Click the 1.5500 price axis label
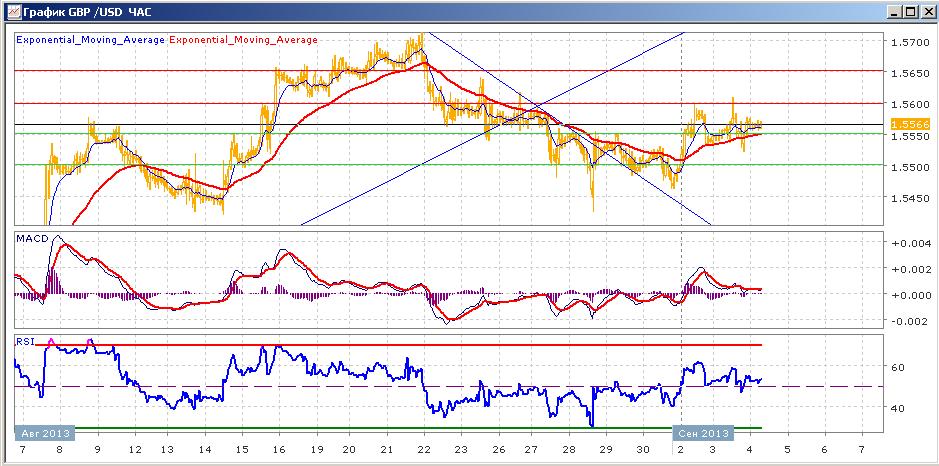 pos(908,167)
